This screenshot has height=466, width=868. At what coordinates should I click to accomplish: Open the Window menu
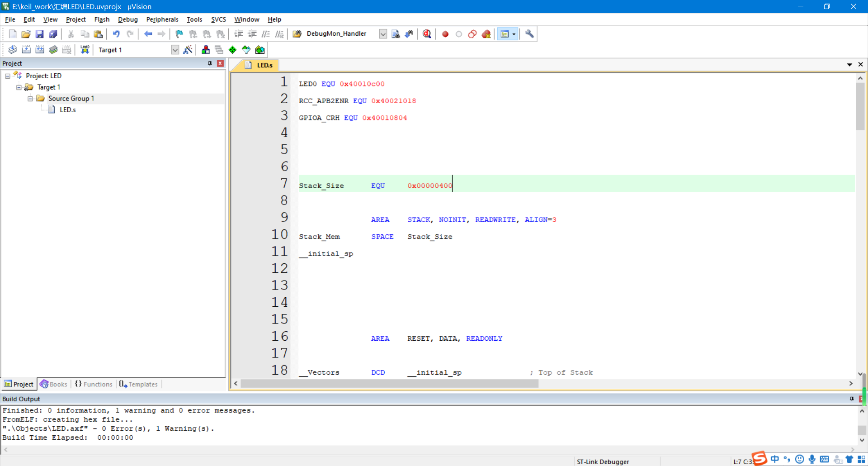(247, 19)
